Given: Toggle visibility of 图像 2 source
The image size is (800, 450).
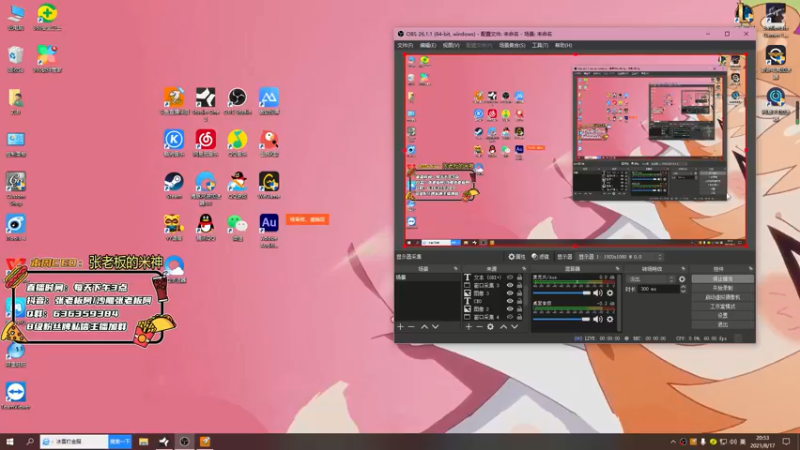Looking at the screenshot, I should tap(510, 309).
